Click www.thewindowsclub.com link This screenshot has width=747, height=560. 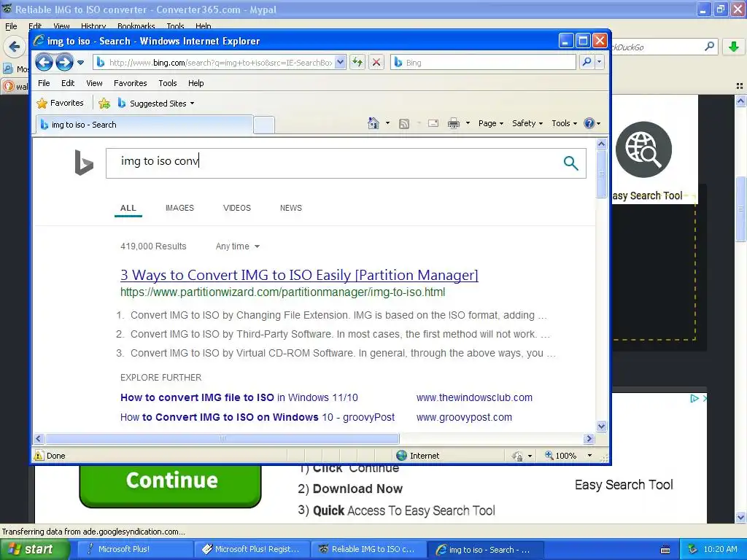(474, 397)
